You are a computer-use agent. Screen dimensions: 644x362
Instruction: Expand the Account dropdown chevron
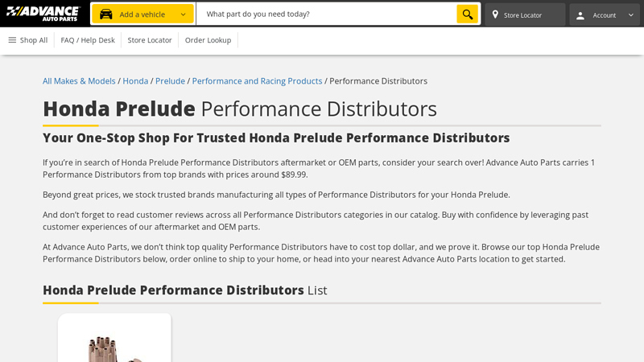pyautogui.click(x=630, y=15)
